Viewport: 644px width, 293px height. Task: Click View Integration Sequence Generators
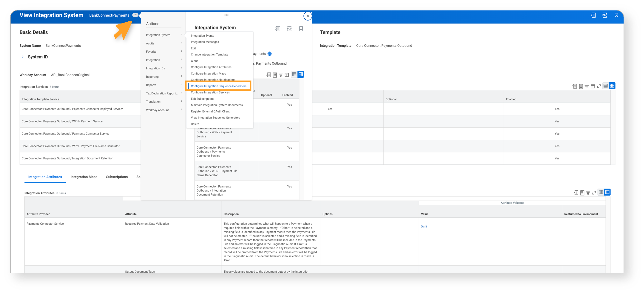point(215,118)
